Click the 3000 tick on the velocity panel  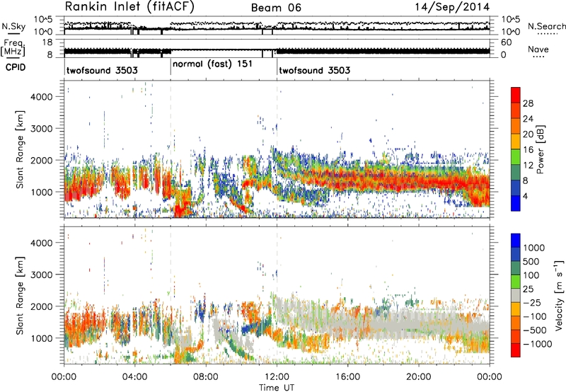coord(42,275)
